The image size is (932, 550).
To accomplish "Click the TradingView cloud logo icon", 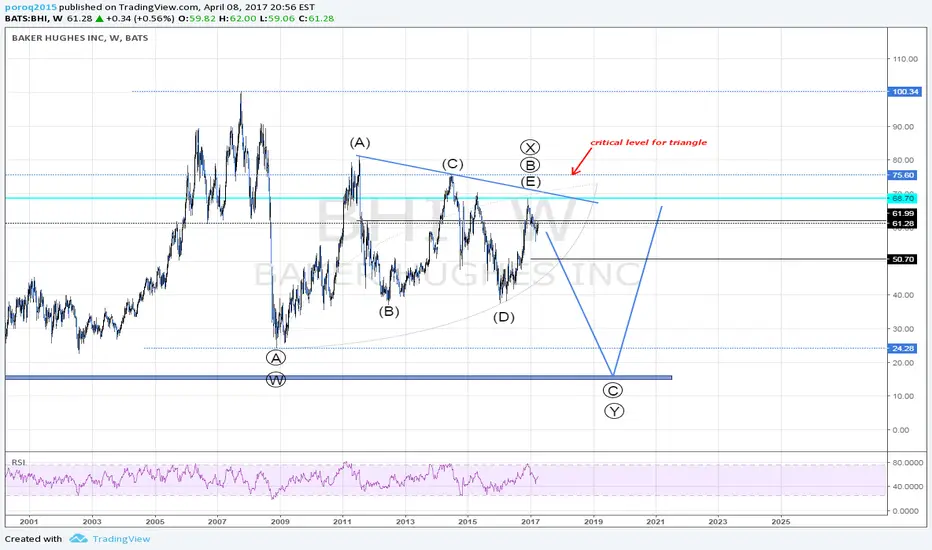I will [x=78, y=539].
